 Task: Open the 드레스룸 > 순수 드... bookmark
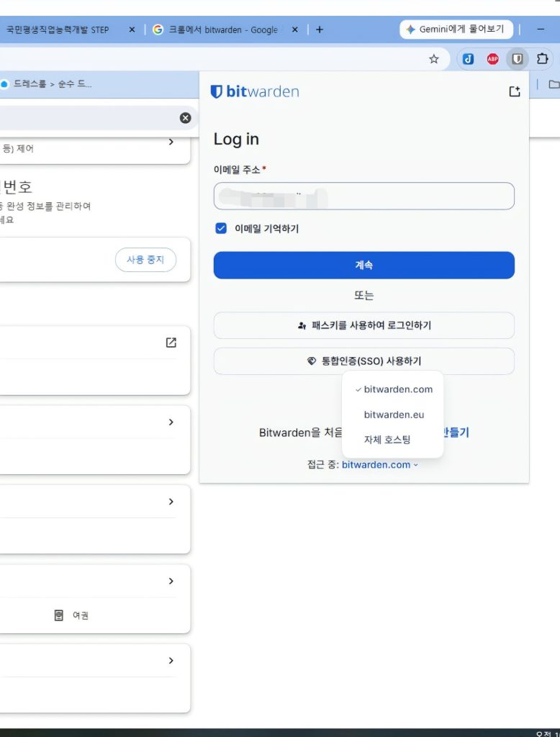pyautogui.click(x=47, y=84)
